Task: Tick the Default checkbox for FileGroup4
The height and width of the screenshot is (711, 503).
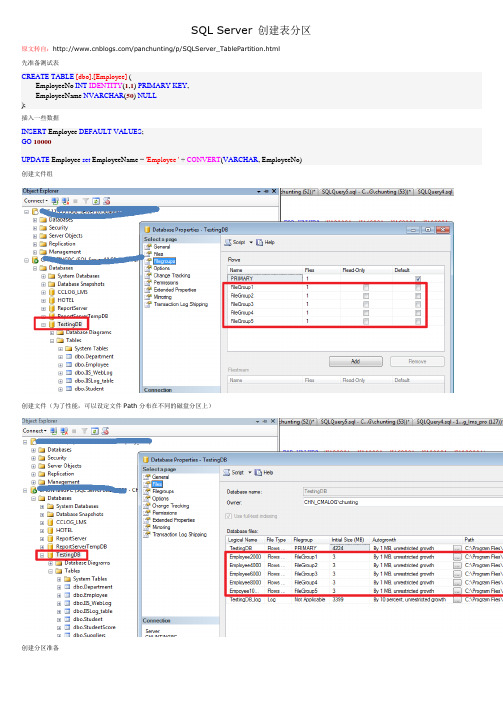Action: 418,313
